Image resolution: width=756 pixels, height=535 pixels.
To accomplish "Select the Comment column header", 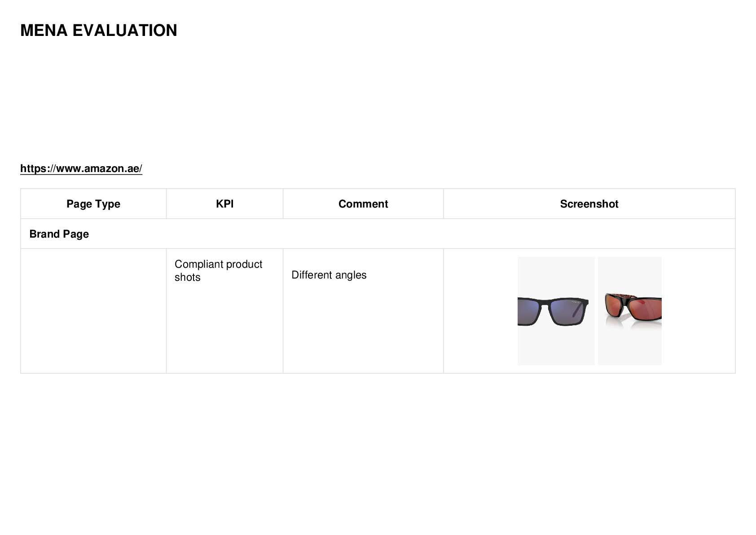I will (x=363, y=204).
